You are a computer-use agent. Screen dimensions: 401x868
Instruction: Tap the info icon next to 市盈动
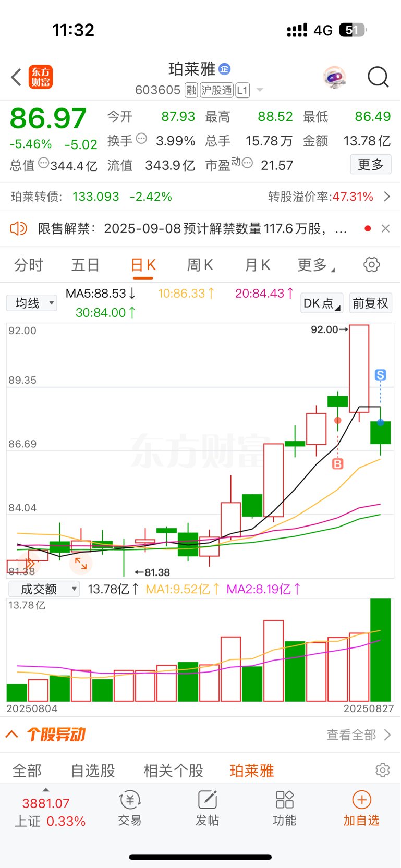click(248, 163)
